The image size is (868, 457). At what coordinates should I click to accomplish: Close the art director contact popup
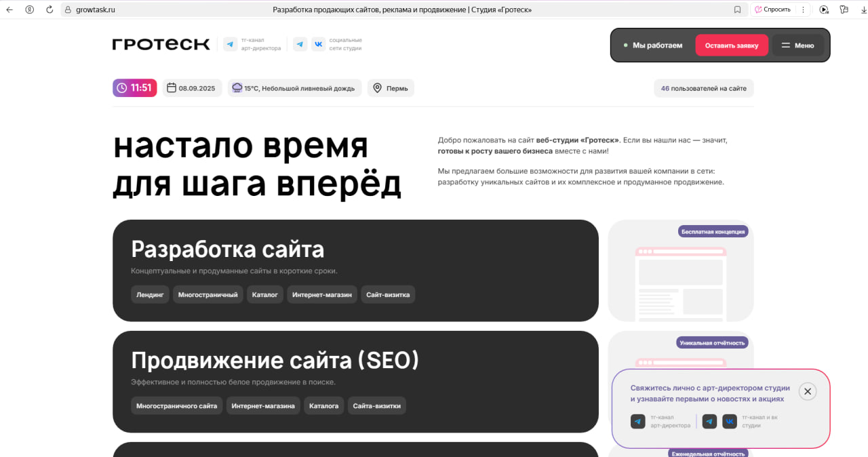pos(807,391)
